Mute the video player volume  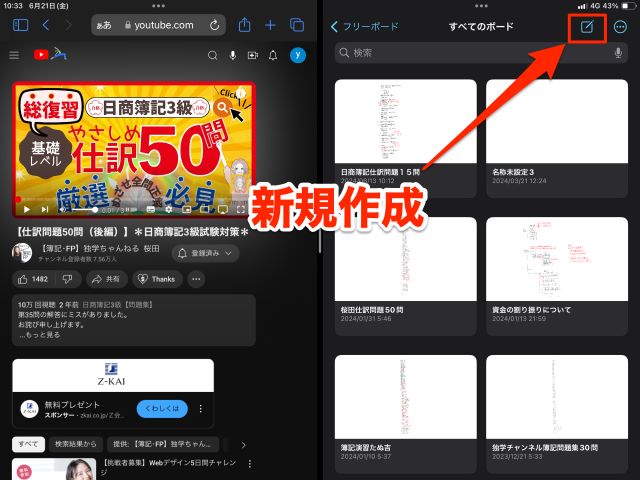62,209
